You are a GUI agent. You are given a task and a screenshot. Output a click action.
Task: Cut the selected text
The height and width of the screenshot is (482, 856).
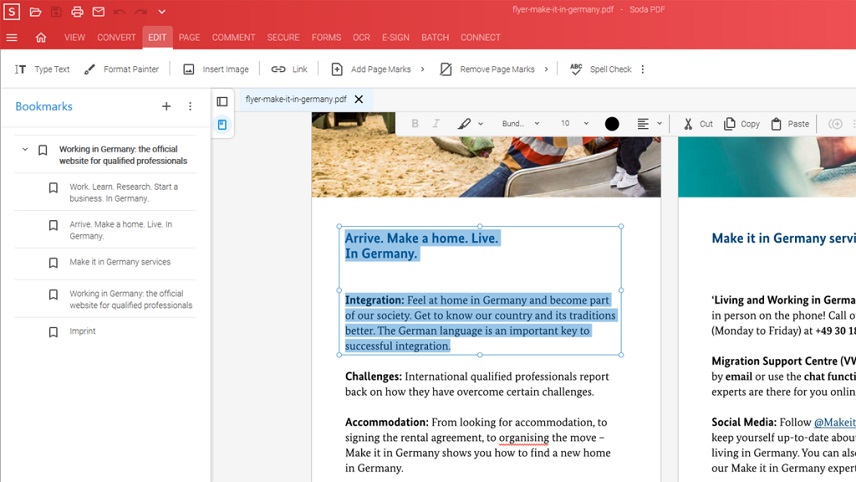pyautogui.click(x=698, y=124)
